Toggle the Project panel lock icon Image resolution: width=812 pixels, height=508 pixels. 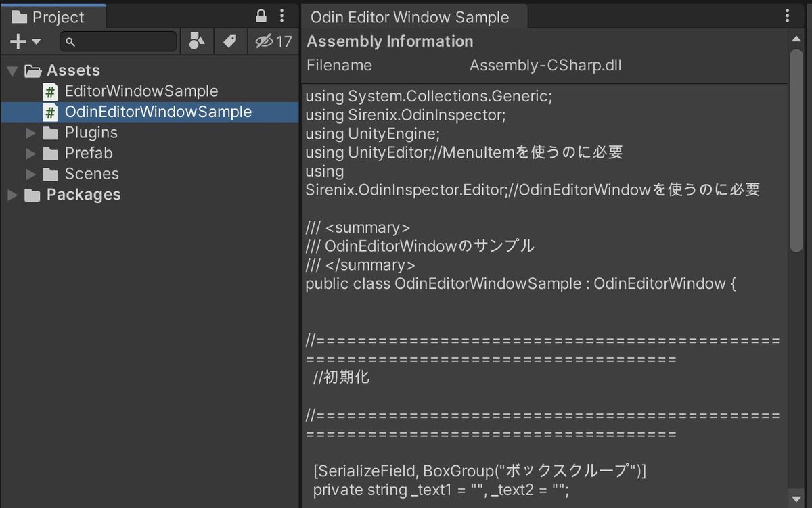click(x=261, y=16)
